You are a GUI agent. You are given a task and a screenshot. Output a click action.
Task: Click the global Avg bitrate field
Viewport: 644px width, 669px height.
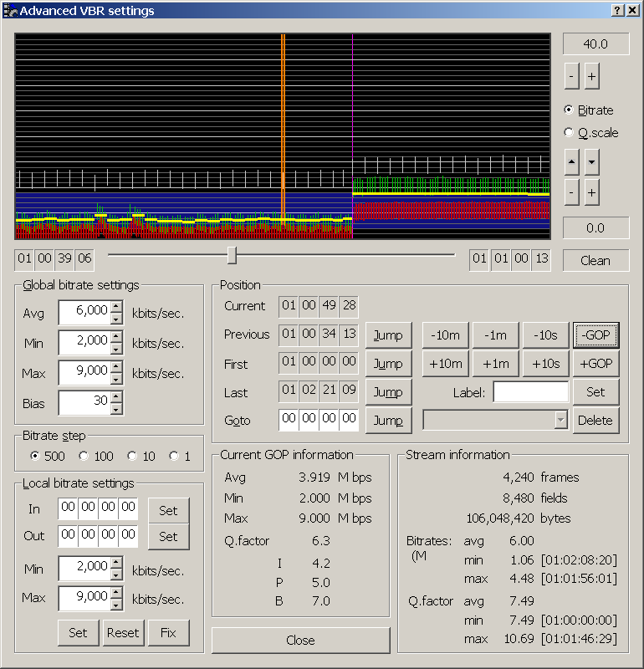coord(84,313)
